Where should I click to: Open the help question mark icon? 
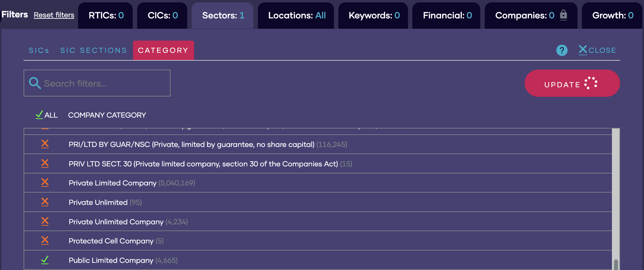click(x=562, y=50)
